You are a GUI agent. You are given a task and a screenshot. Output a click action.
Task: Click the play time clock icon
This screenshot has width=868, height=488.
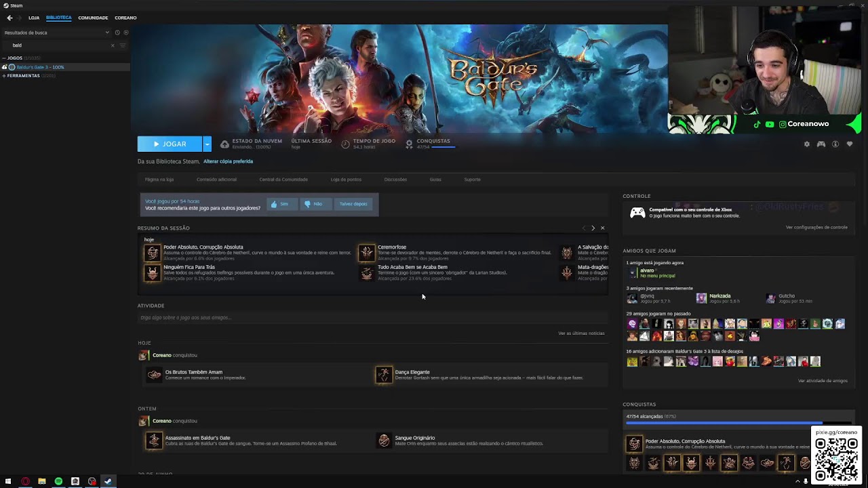coord(345,144)
